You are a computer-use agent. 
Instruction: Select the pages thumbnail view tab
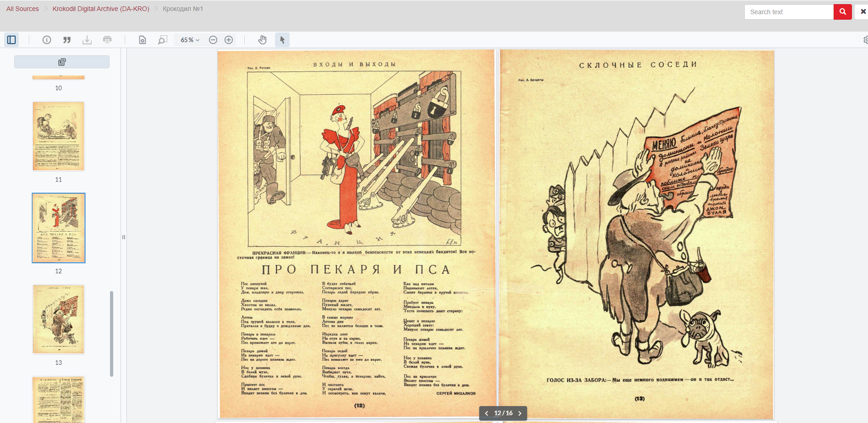coord(62,62)
